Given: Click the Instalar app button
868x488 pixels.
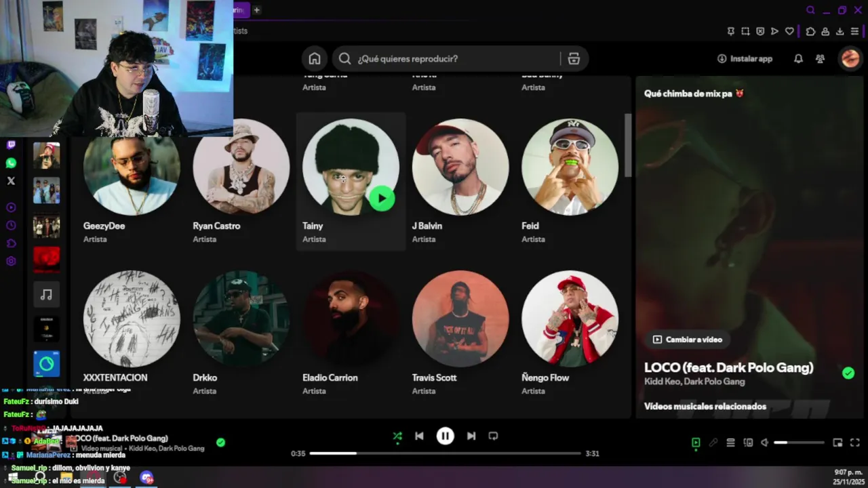Looking at the screenshot, I should coord(745,59).
